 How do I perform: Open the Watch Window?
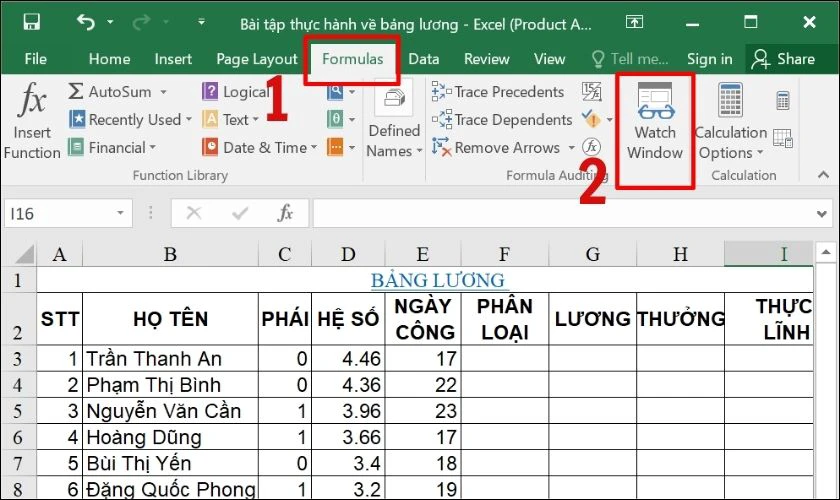[655, 122]
